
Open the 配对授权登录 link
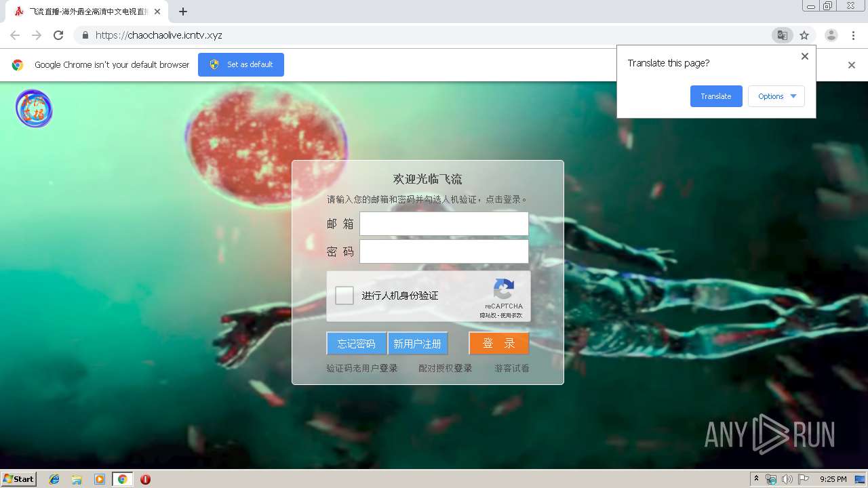tap(445, 368)
